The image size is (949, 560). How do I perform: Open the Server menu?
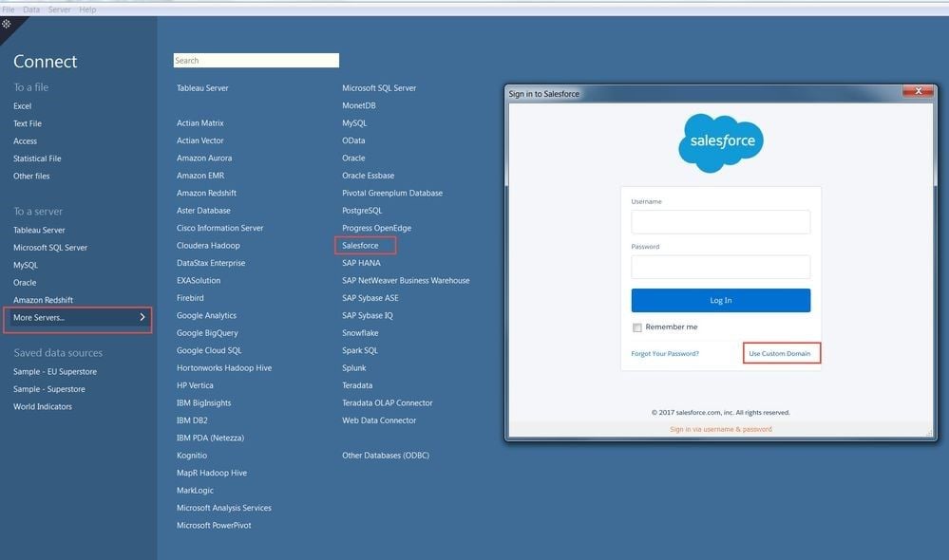(59, 9)
